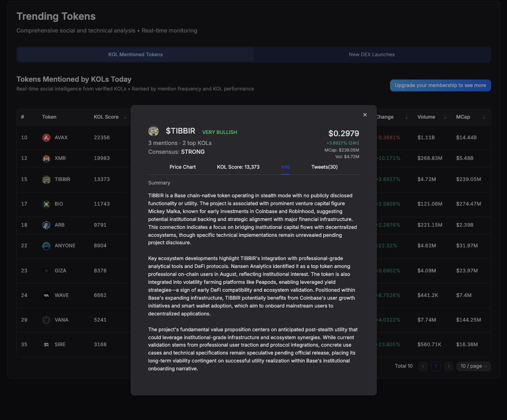
Task: Click the AVAX token logo icon
Action: 46,138
